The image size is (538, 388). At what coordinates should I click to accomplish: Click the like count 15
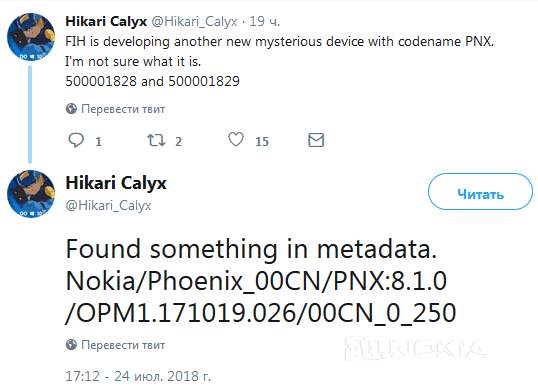pyautogui.click(x=262, y=141)
